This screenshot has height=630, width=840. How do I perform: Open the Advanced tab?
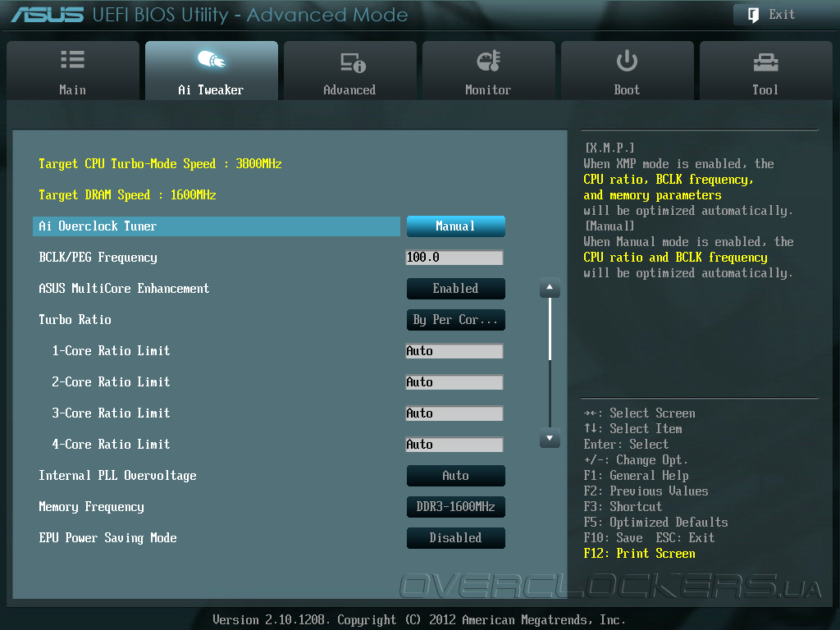pos(349,71)
